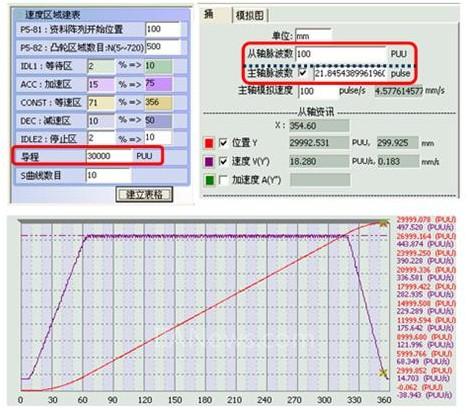Toggle the 主轴脉波数 checkbox
The image size is (468, 414).
pyautogui.click(x=303, y=72)
